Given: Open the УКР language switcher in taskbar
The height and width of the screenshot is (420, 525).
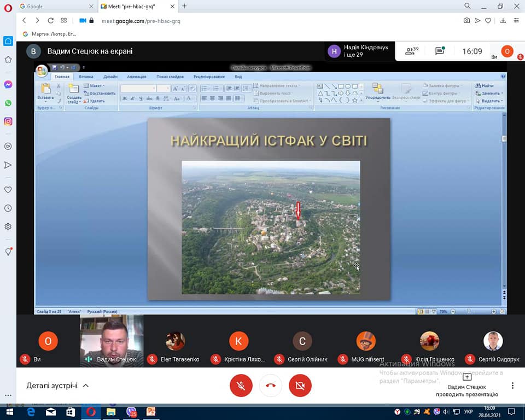Looking at the screenshot, I should [x=468, y=412].
